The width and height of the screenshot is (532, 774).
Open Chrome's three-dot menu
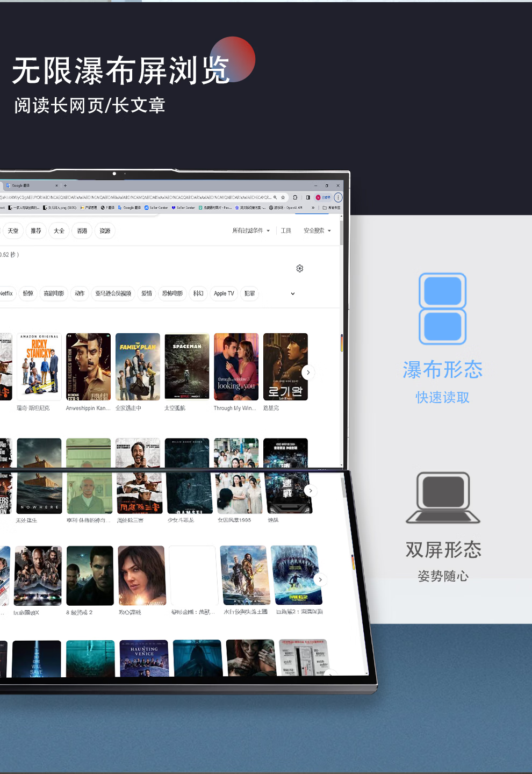point(338,197)
